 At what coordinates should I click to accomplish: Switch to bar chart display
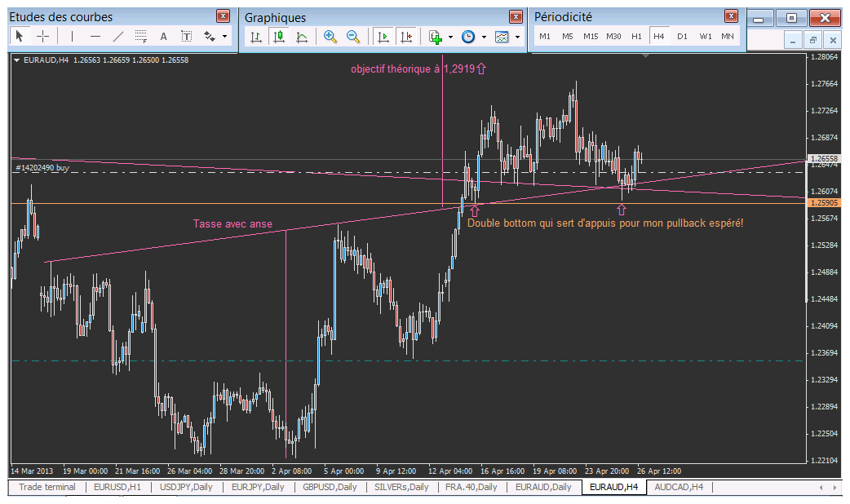pos(256,37)
